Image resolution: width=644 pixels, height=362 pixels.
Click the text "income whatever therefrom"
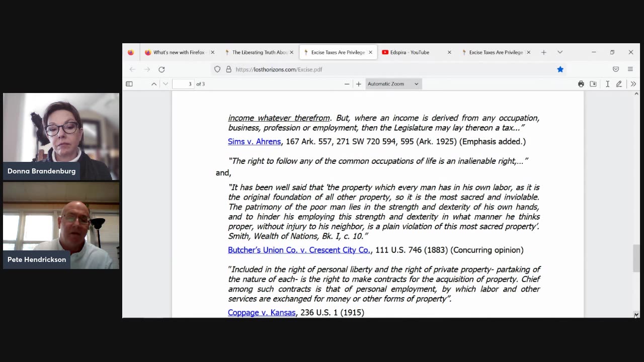[x=279, y=118]
